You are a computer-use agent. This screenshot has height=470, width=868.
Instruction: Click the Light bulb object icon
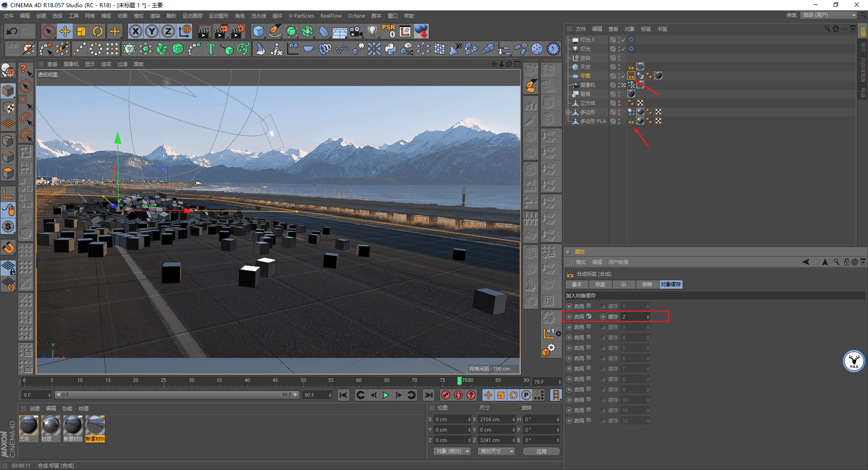372,31
